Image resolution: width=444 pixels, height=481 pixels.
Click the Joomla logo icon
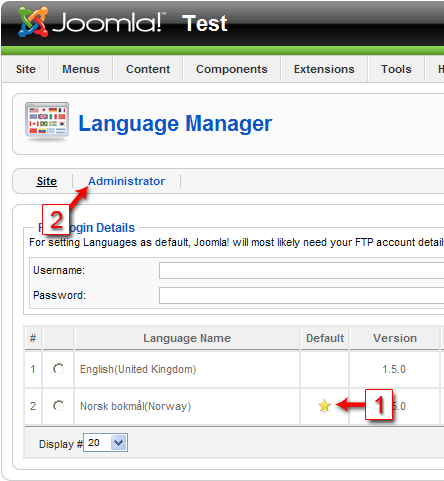coord(33,22)
